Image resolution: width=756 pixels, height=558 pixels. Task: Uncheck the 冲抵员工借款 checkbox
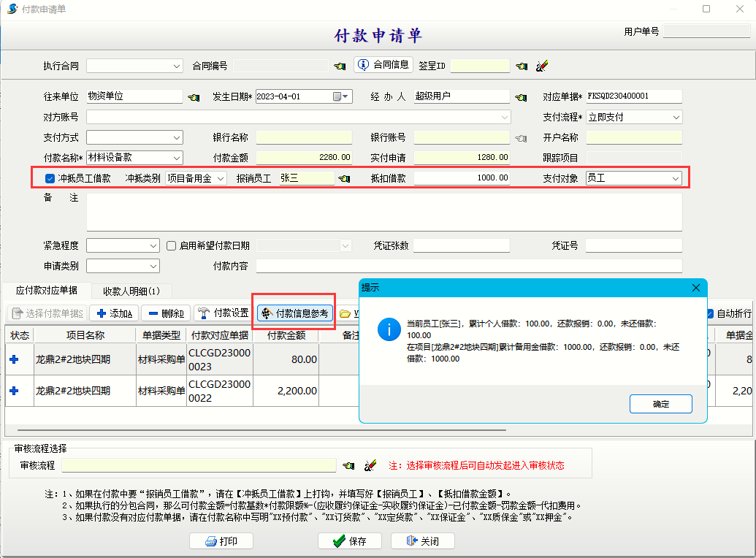(x=50, y=178)
